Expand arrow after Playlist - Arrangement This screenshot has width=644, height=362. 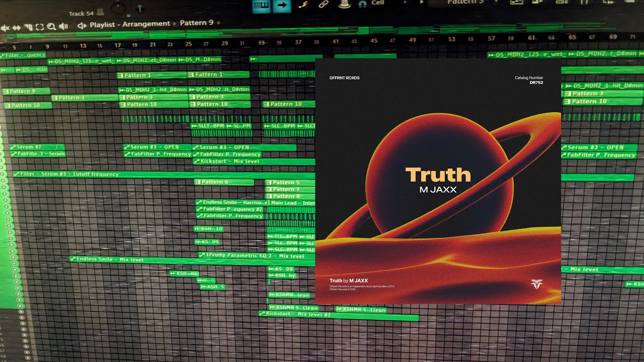[x=175, y=24]
